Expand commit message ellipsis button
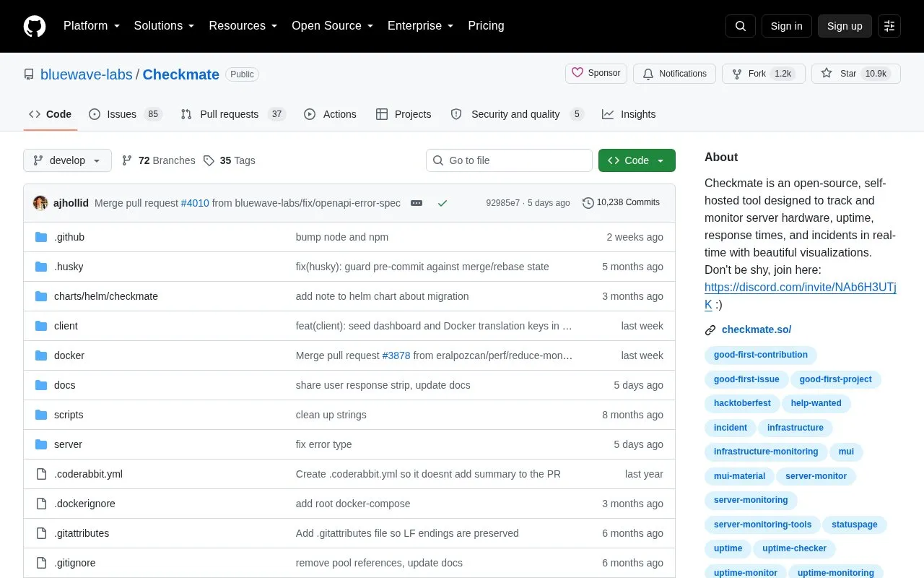This screenshot has height=578, width=924. 417,203
